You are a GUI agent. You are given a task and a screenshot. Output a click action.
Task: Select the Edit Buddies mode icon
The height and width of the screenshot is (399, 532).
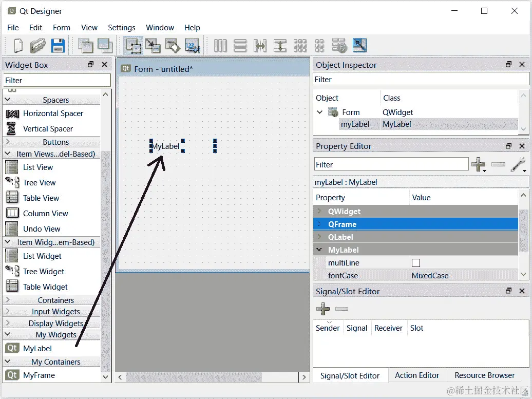(173, 46)
